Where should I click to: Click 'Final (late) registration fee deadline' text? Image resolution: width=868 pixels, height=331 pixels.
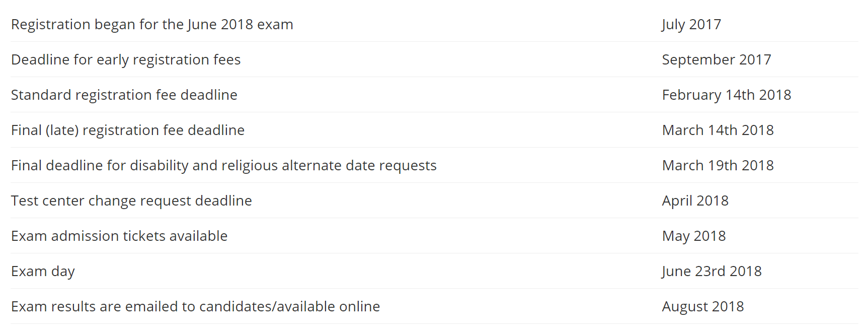[x=128, y=130]
